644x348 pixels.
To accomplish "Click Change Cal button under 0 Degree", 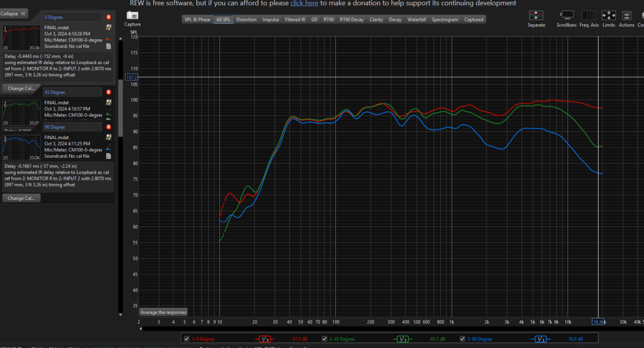I will point(21,88).
